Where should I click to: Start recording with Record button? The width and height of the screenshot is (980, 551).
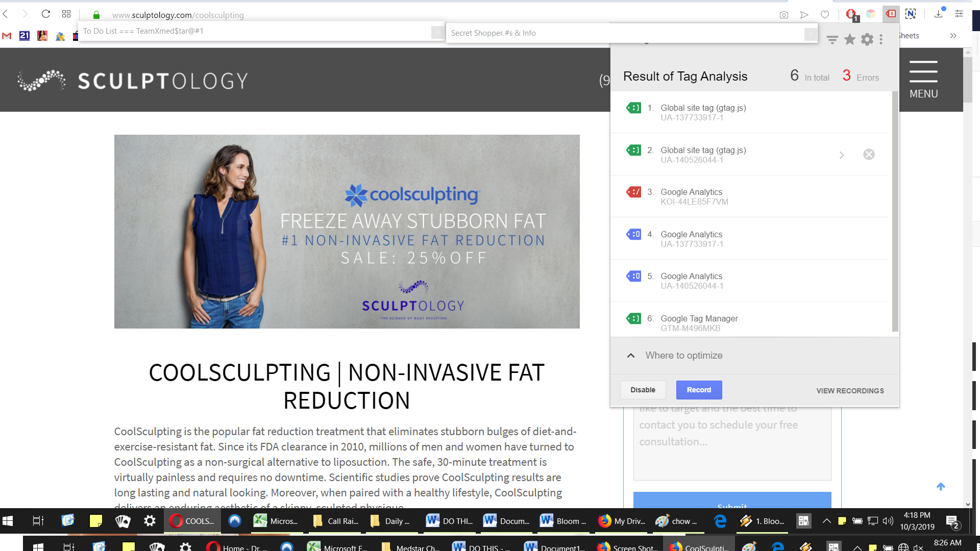tap(699, 390)
